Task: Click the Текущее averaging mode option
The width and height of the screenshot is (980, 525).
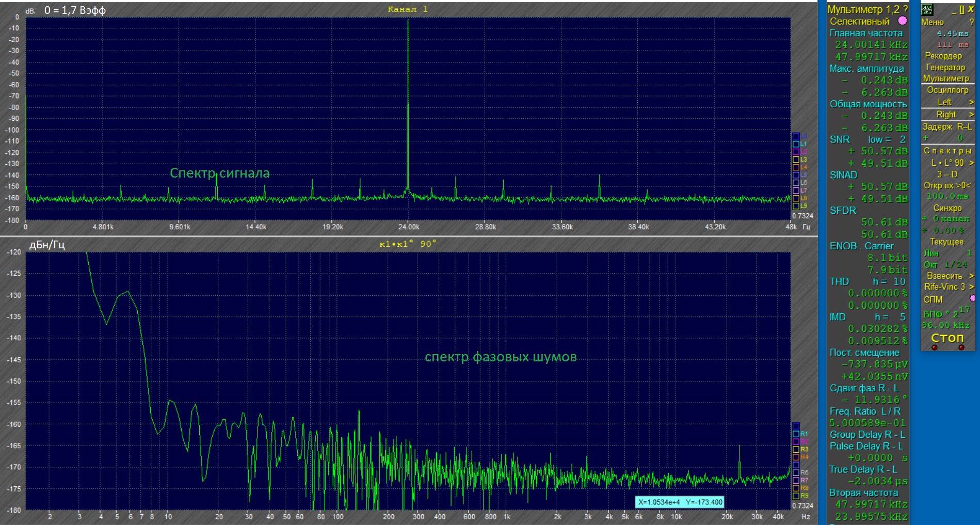Action: coord(946,242)
